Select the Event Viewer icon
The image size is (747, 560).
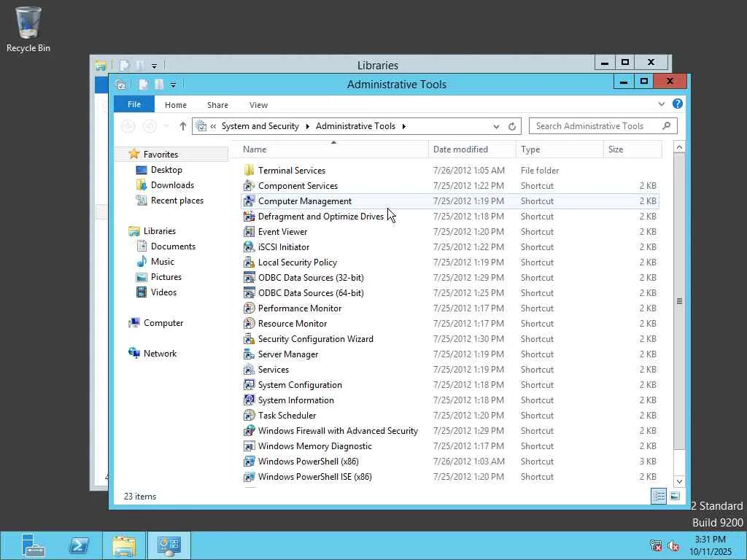click(249, 231)
